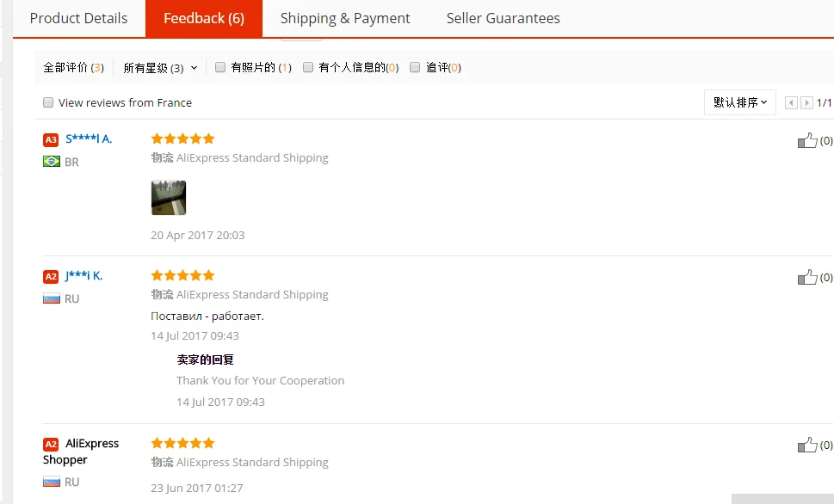
Task: Enable View reviews from France checkbox
Action: coord(48,102)
